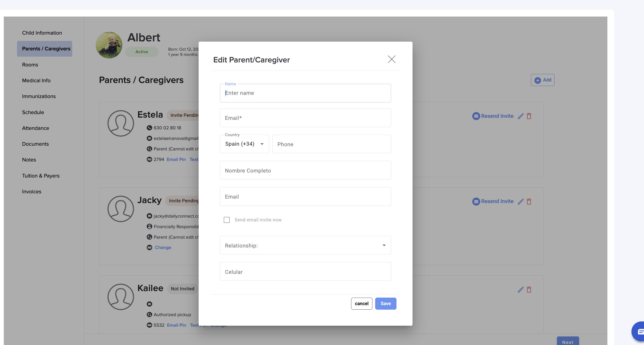Image resolution: width=644 pixels, height=345 pixels.
Task: Open Immunizations section
Action: [39, 96]
